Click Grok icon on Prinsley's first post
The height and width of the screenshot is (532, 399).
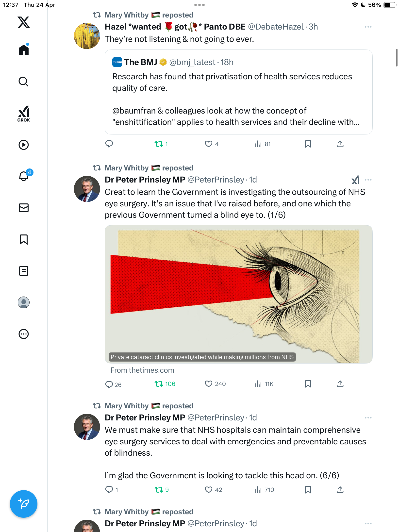(355, 180)
